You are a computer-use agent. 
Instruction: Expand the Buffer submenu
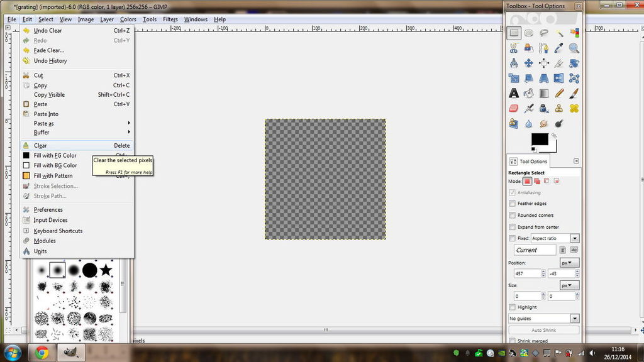(x=77, y=132)
